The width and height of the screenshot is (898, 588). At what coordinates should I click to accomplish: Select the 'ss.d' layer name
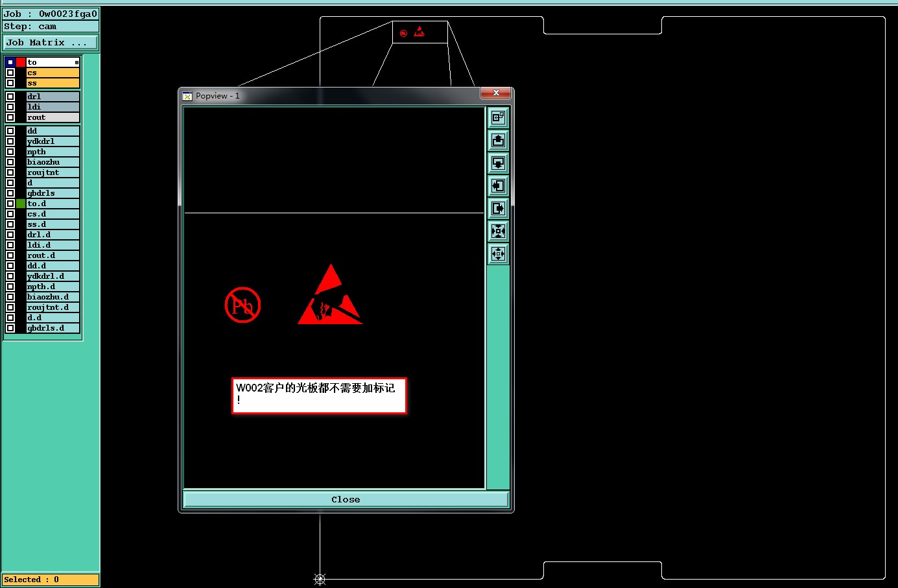coord(53,224)
